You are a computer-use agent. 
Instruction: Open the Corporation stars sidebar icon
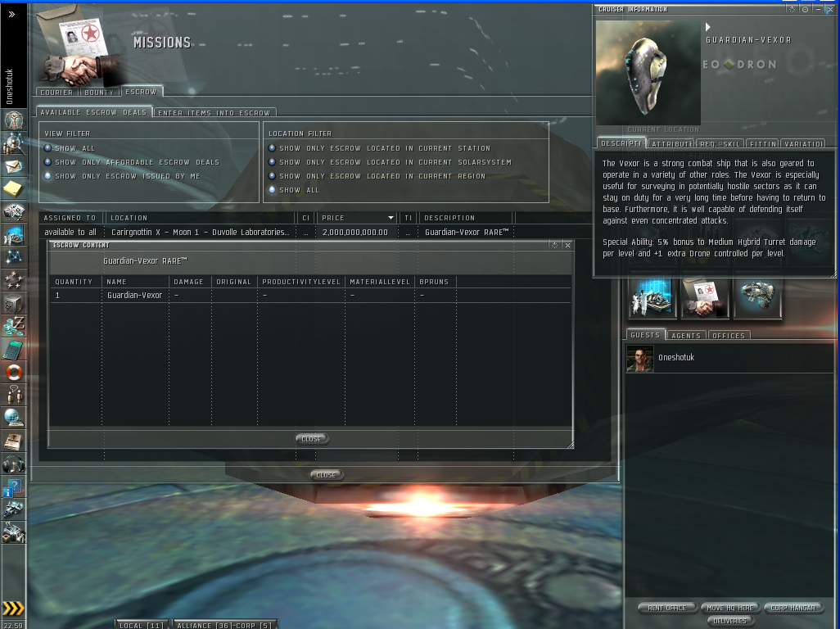(13, 279)
